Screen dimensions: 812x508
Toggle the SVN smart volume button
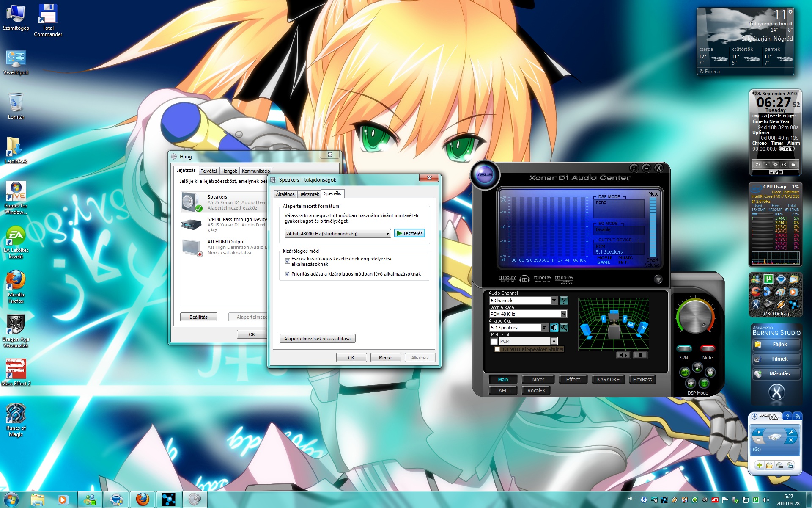point(684,348)
